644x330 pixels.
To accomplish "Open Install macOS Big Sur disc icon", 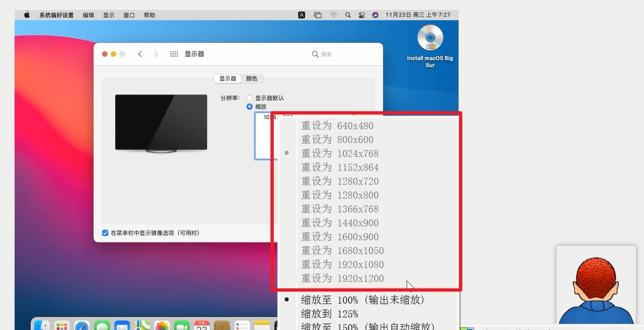I will [x=430, y=40].
